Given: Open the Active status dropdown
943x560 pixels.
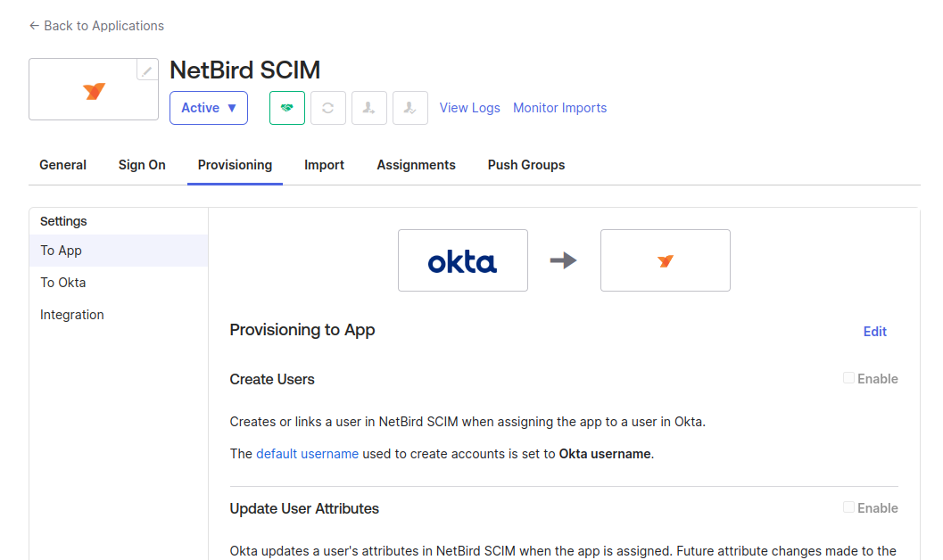Looking at the screenshot, I should click(x=209, y=108).
